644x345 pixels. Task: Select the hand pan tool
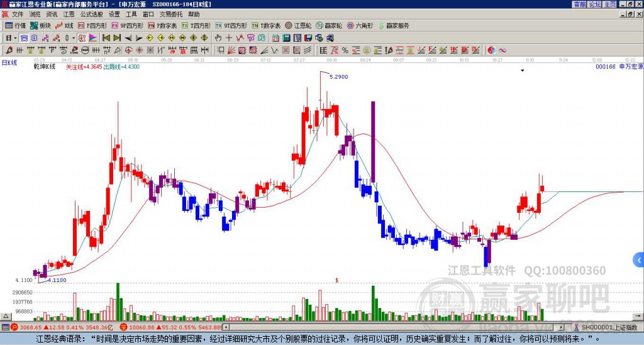[x=218, y=38]
